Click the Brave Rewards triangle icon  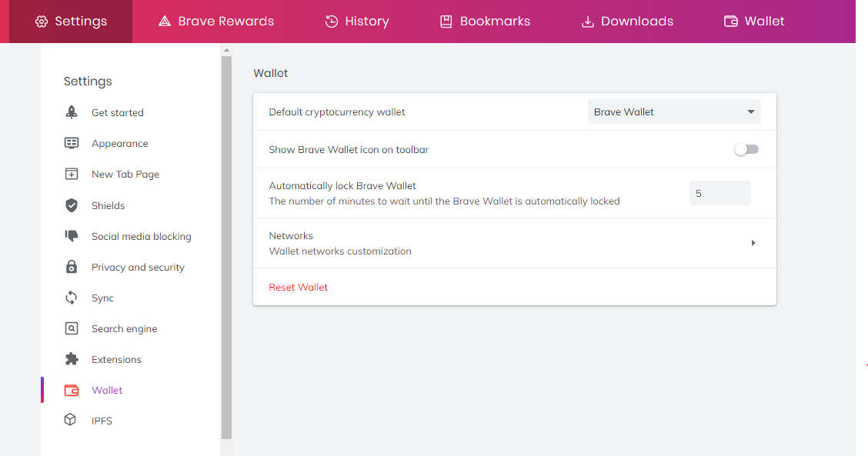pos(165,21)
